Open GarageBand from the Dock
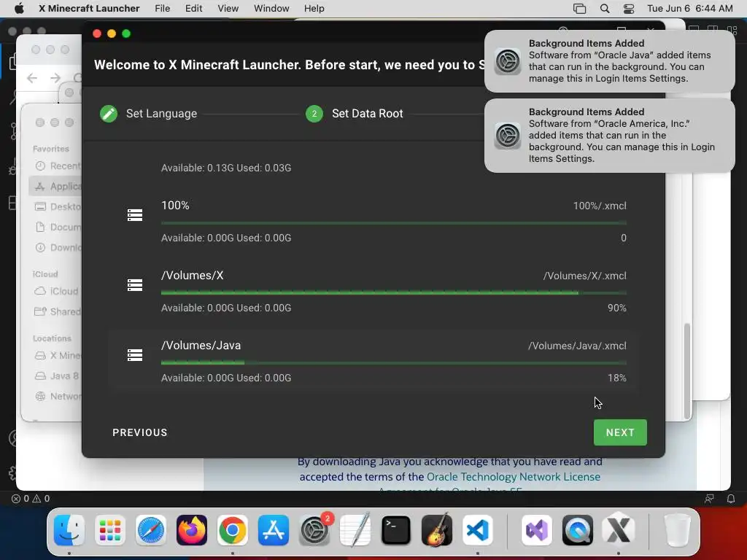The height and width of the screenshot is (560, 747). [437, 530]
